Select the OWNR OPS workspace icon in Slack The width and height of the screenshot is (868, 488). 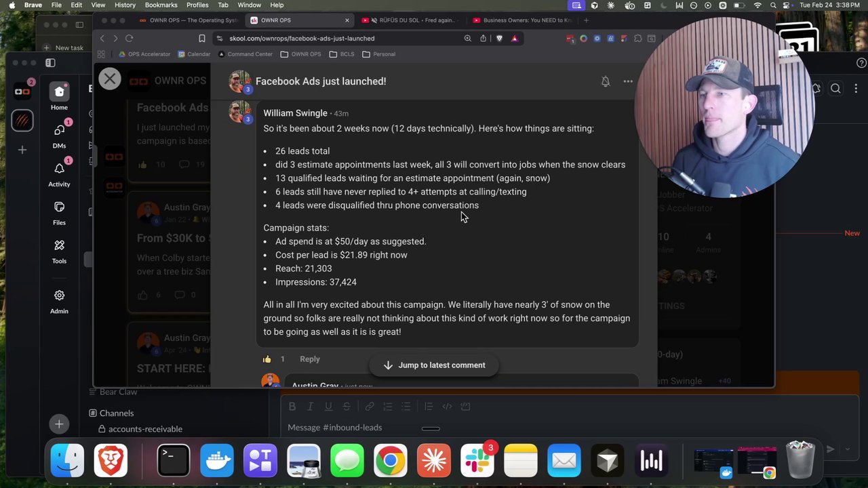click(x=22, y=91)
